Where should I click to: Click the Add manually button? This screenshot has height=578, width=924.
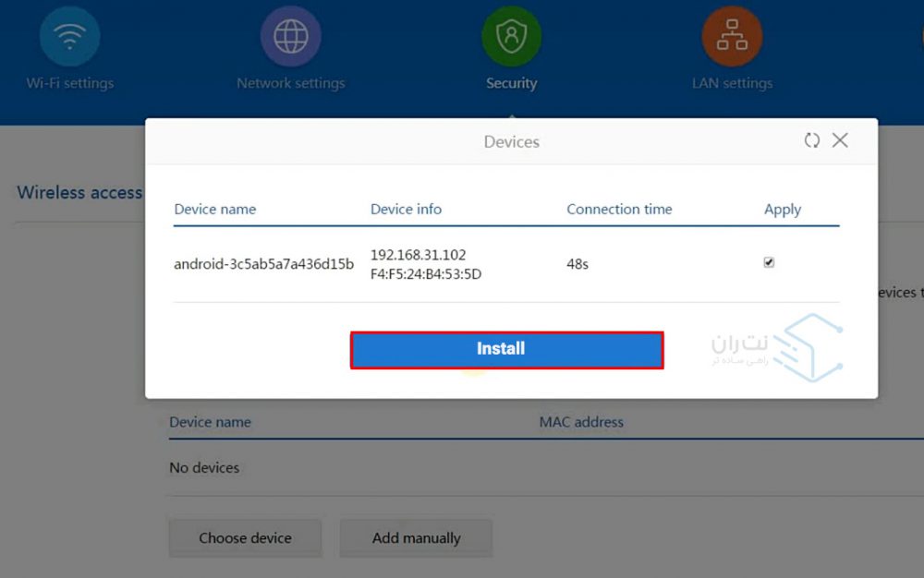point(416,537)
